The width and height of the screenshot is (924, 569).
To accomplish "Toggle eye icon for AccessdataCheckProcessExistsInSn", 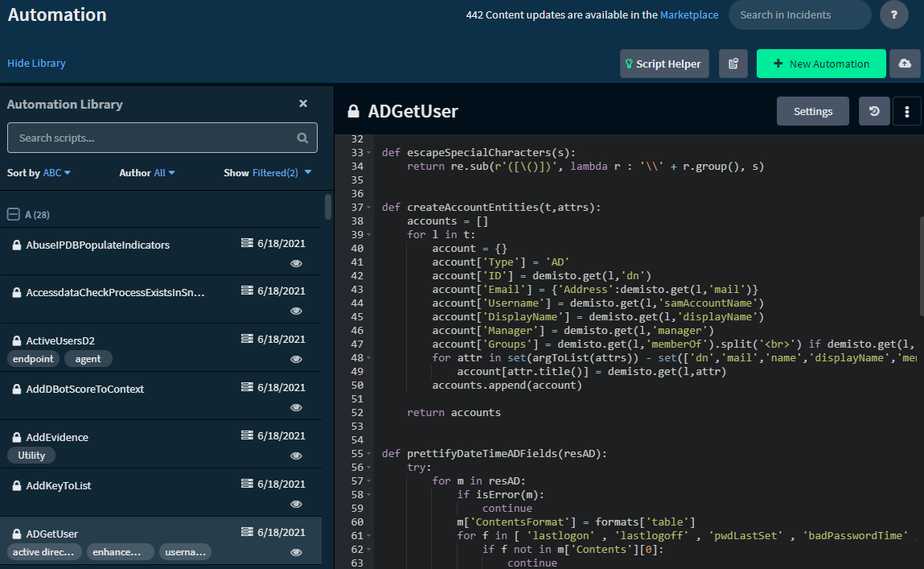I will click(x=297, y=311).
